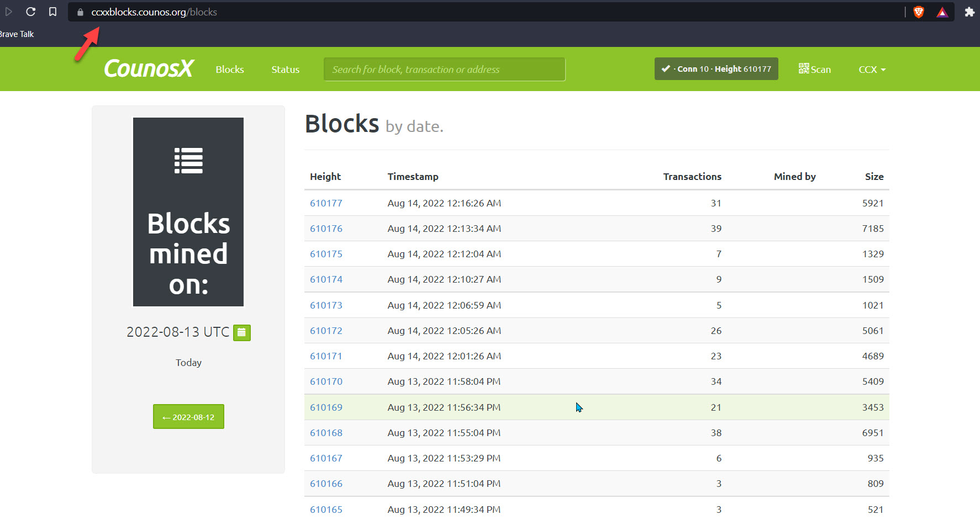The width and height of the screenshot is (980, 520).
Task: Click size value 3453
Action: [873, 407]
